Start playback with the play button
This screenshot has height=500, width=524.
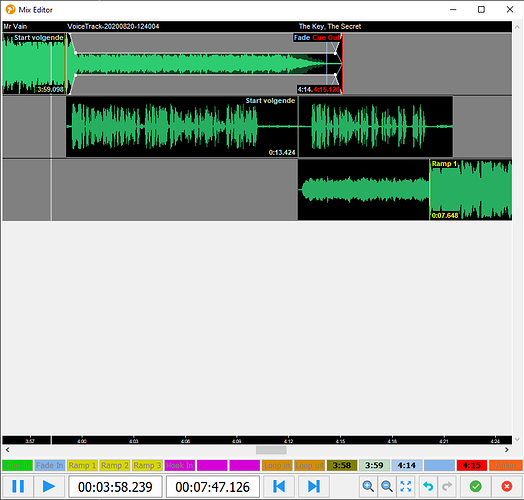point(49,486)
